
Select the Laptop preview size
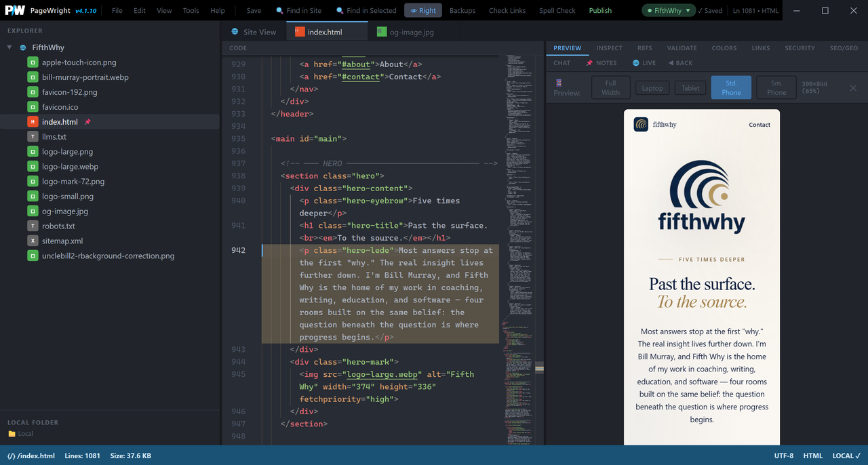[652, 88]
